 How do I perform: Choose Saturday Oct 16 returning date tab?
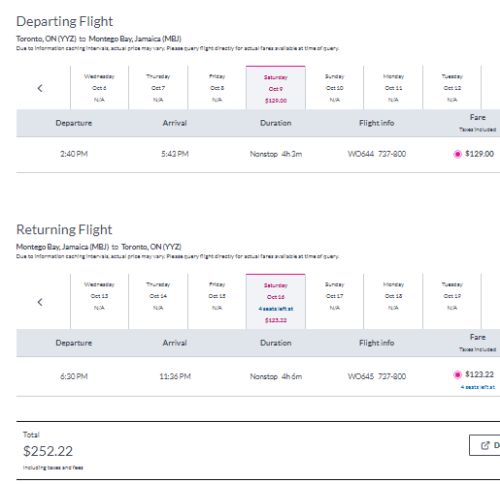[x=276, y=302]
